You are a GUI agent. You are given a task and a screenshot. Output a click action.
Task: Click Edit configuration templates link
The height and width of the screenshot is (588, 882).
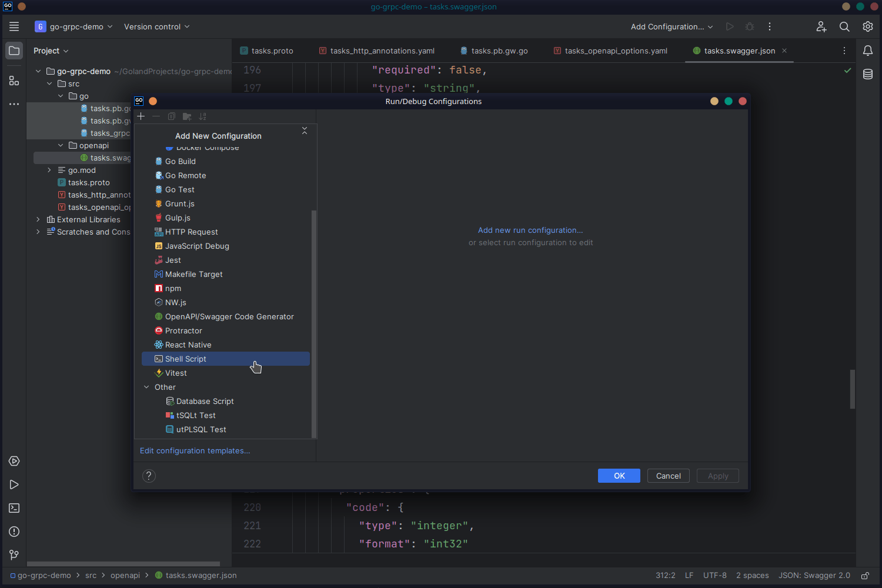[195, 450]
